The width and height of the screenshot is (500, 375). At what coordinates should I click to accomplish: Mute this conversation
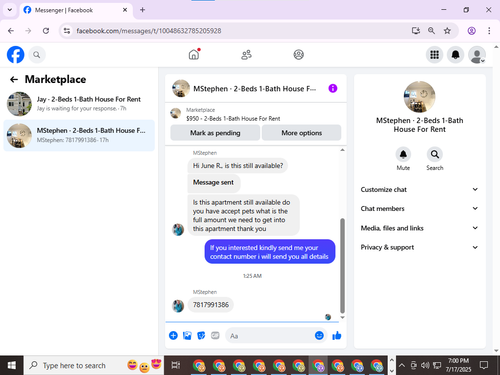(x=403, y=155)
